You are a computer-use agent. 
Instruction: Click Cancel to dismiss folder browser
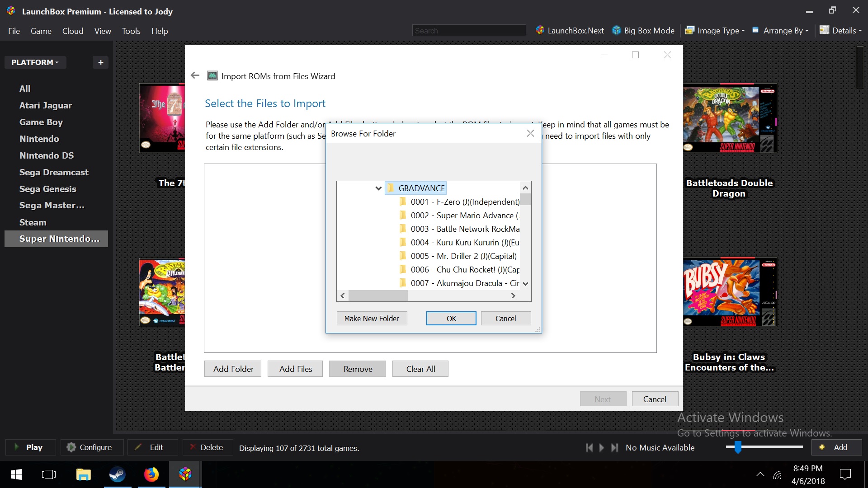pyautogui.click(x=506, y=318)
